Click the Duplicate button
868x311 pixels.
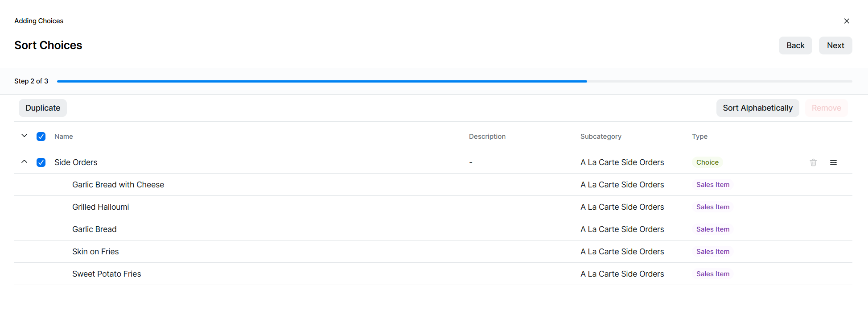(x=43, y=108)
